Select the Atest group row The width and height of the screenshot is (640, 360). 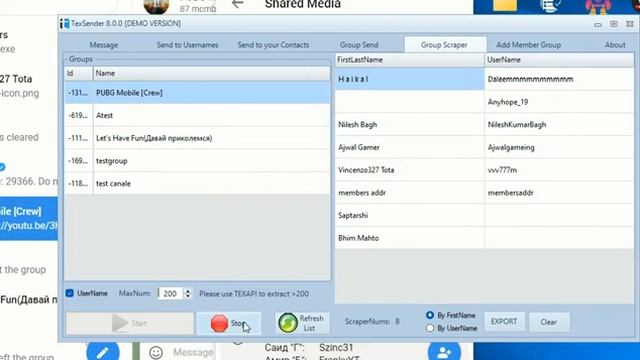click(x=198, y=116)
